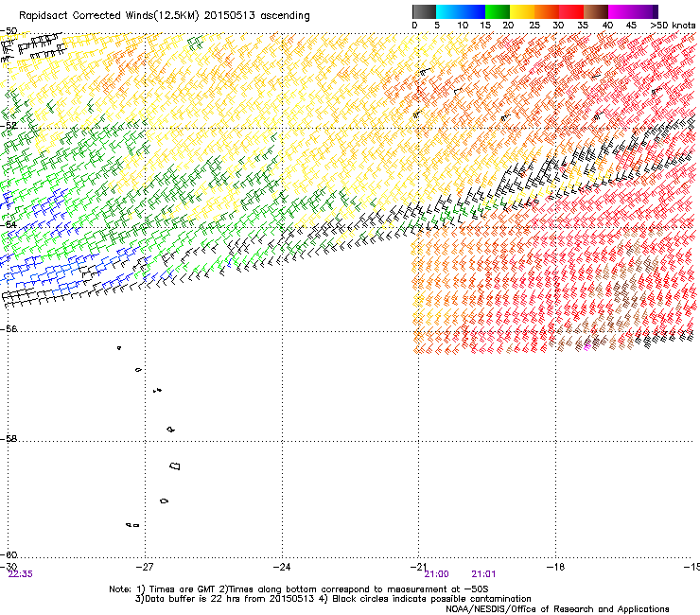Click the cyan 5-10 knots legend swatch
Viewport: 700px width, 615px height.
coord(448,11)
